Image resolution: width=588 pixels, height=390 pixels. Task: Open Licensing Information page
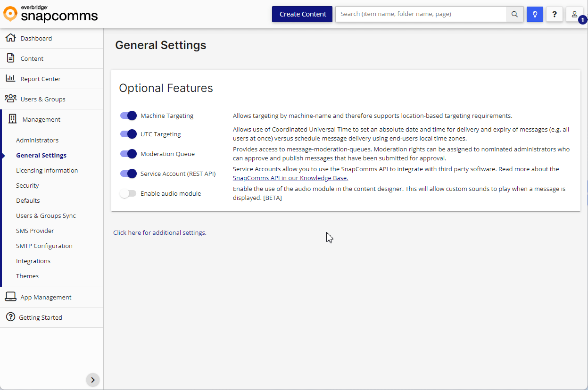[47, 170]
